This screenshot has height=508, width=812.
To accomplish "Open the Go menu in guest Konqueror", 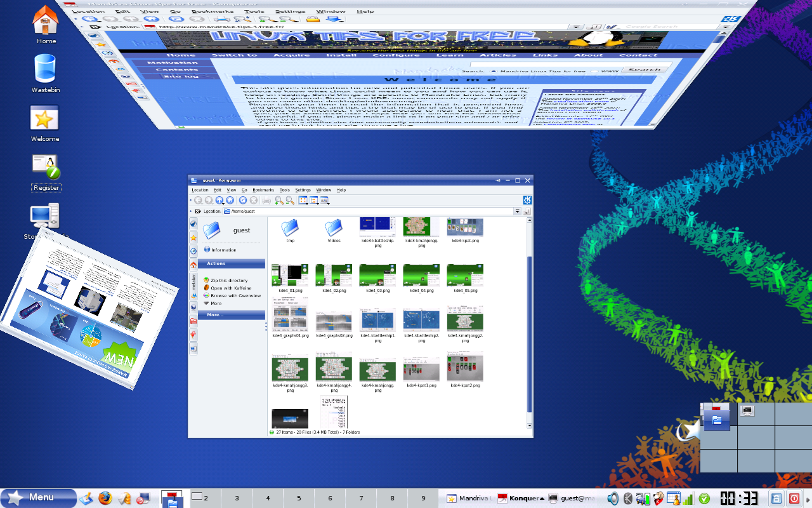I will coord(244,190).
